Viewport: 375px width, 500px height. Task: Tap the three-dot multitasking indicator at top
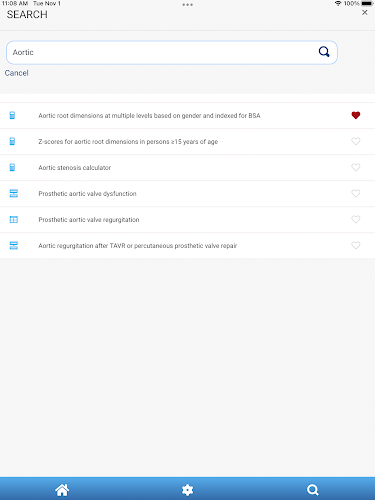(187, 5)
